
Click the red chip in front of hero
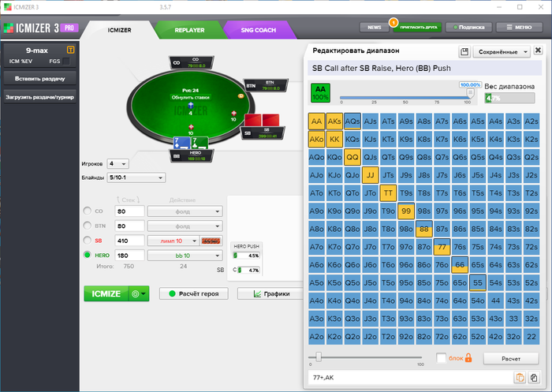[x=191, y=127]
